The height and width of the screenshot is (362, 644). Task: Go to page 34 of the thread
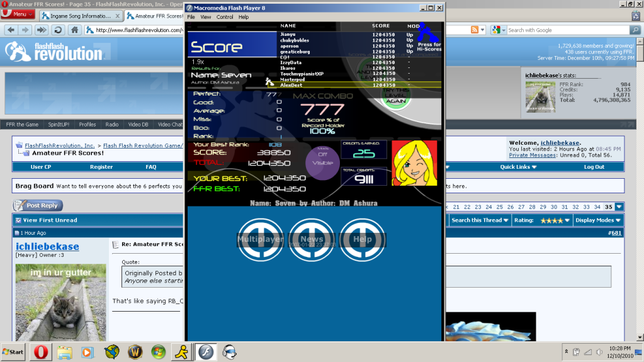(598, 206)
